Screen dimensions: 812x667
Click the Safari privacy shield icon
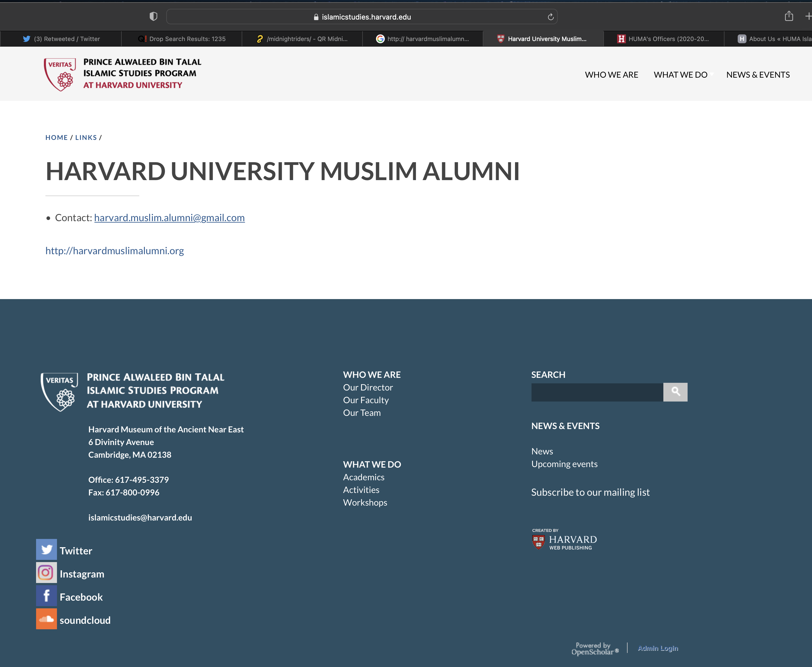point(153,17)
